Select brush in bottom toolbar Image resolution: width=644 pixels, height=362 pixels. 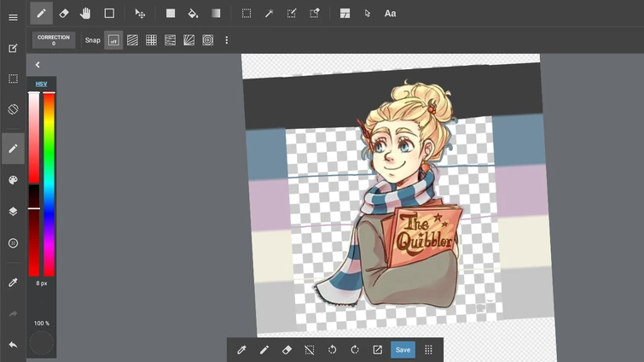(x=264, y=350)
